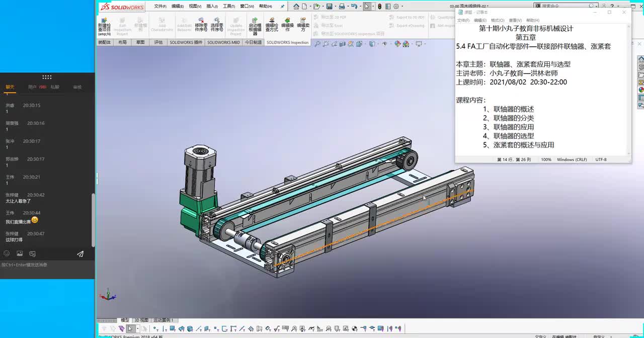Image resolution: width=644 pixels, height=338 pixels.
Task: Switch to the SOLIDWORKS MBD tab
Action: [223, 43]
